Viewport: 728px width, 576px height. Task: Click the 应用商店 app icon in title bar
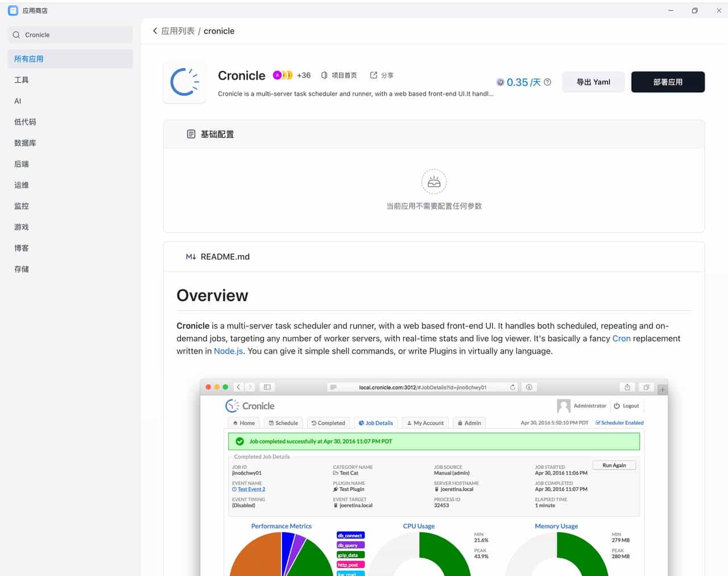point(13,11)
